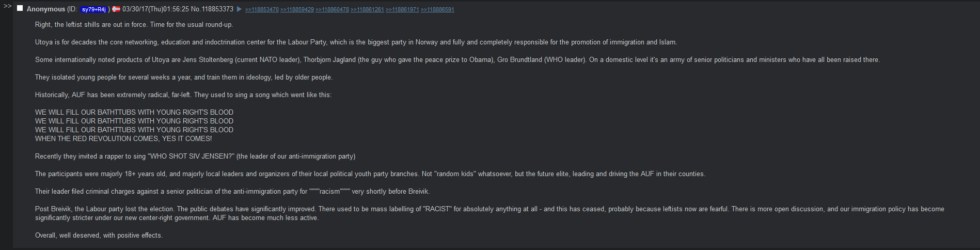Click the first line about leftist shills
980x250 pixels.
(x=134, y=25)
